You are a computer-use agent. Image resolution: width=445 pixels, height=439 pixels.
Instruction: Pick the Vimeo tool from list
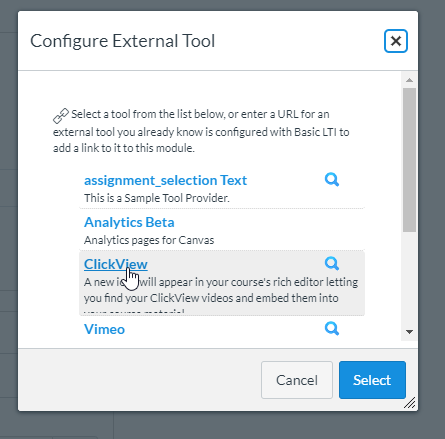click(104, 329)
